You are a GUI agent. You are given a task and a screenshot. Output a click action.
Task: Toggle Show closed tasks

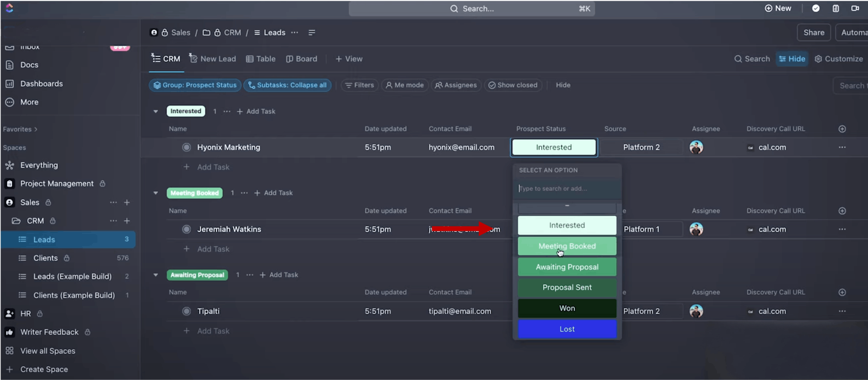click(x=512, y=85)
